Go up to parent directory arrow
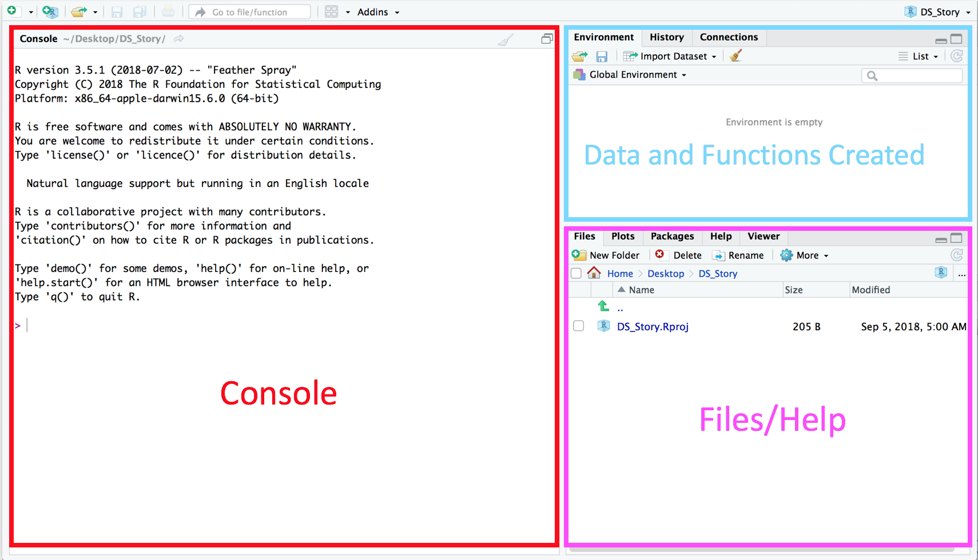Screen dimensions: 978x560 [603, 306]
